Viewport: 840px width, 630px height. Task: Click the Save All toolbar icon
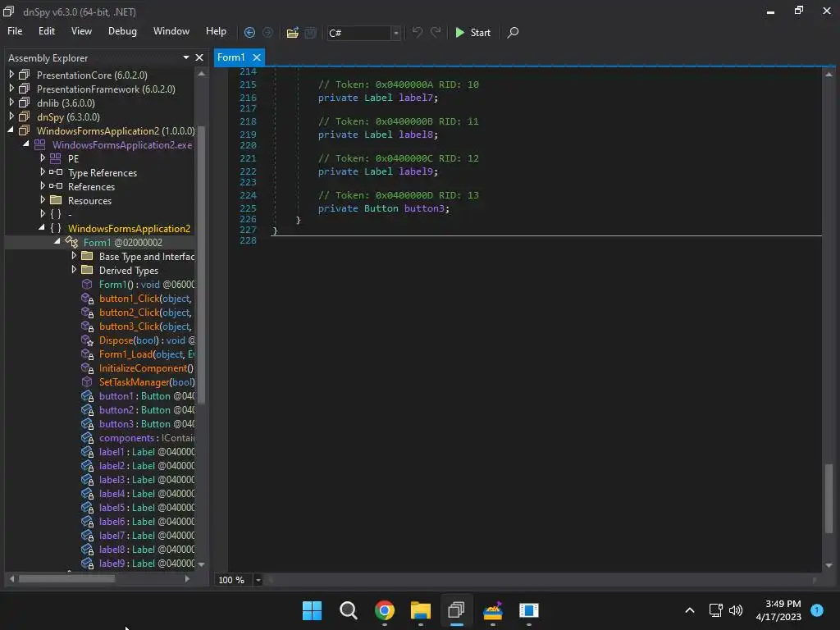pos(311,33)
